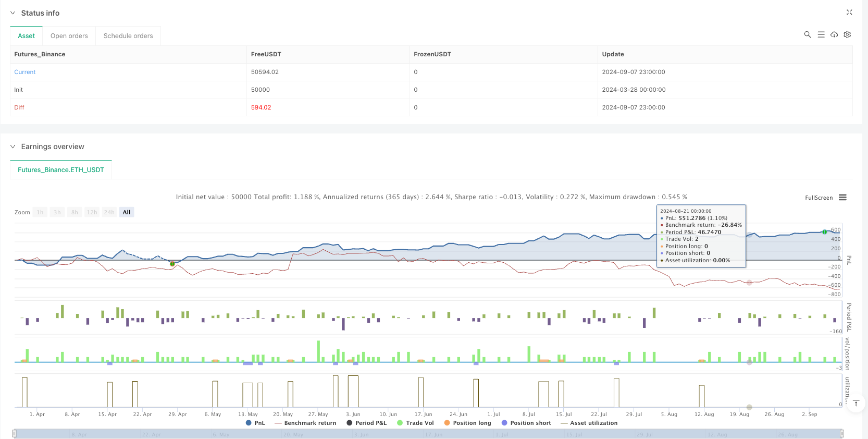Click the FullScreen chart button

[819, 198]
